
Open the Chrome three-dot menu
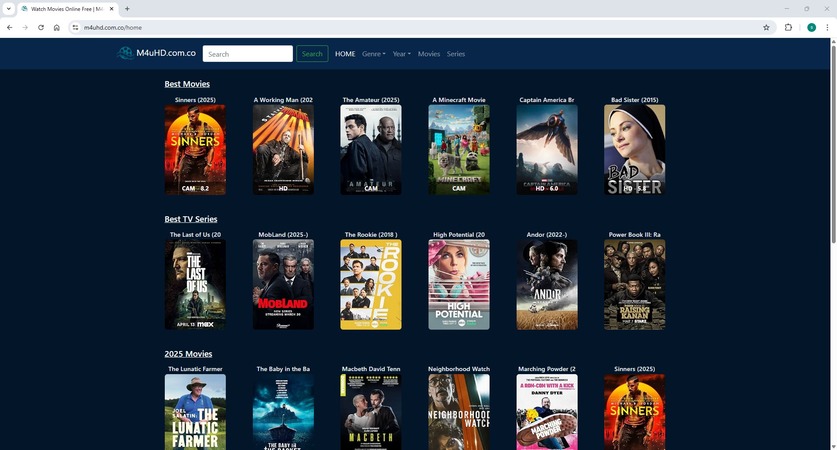click(x=828, y=27)
